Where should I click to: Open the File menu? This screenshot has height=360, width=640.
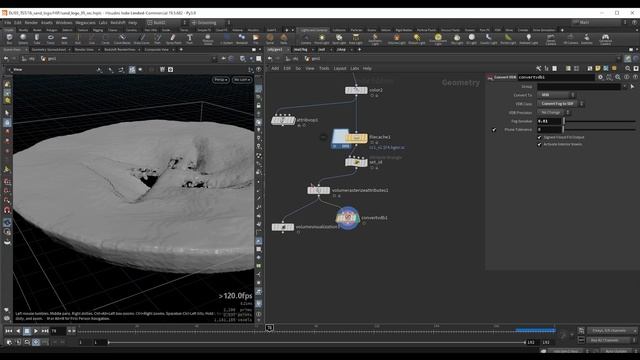[8, 22]
